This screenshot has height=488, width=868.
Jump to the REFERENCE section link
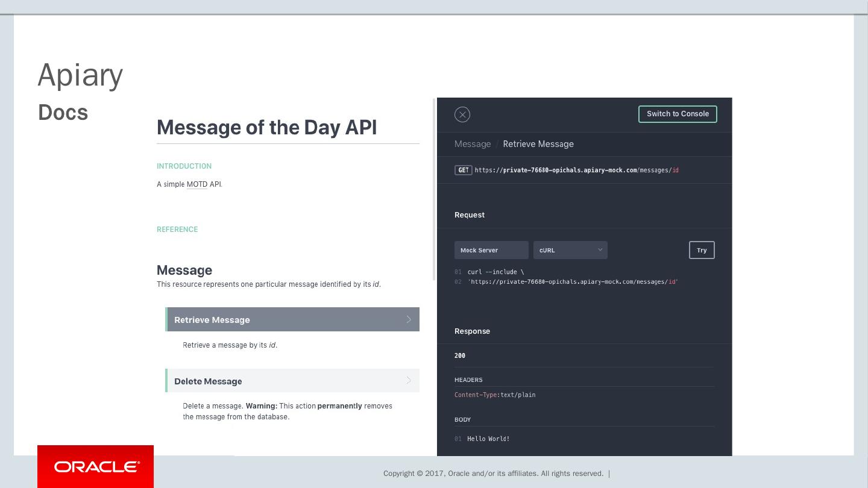pyautogui.click(x=177, y=230)
